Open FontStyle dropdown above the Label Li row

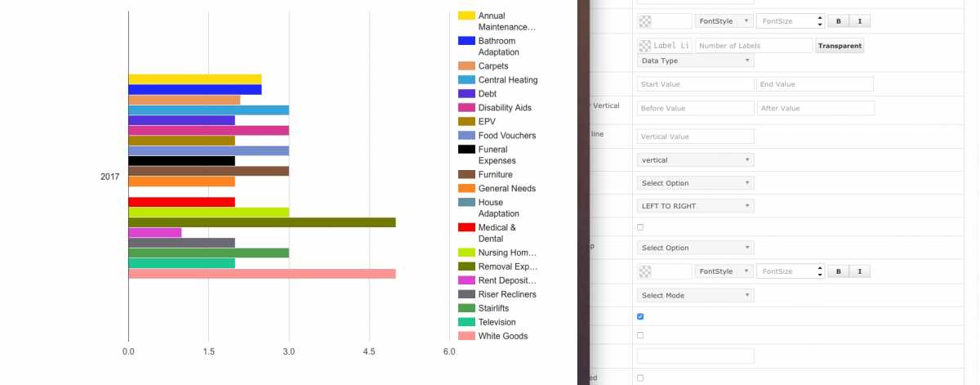click(724, 20)
